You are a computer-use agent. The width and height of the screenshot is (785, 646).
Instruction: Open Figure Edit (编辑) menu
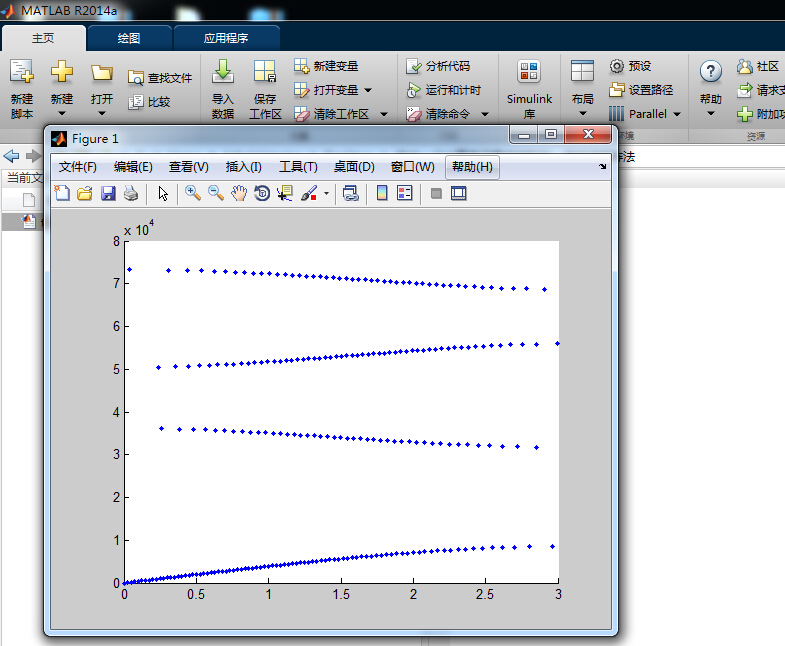133,167
